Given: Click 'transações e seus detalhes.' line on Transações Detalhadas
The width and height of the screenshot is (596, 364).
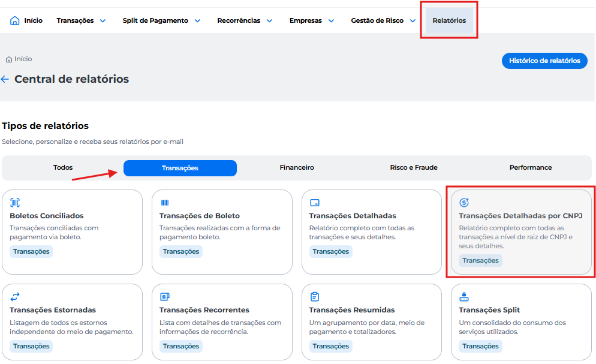Looking at the screenshot, I should (x=353, y=237).
